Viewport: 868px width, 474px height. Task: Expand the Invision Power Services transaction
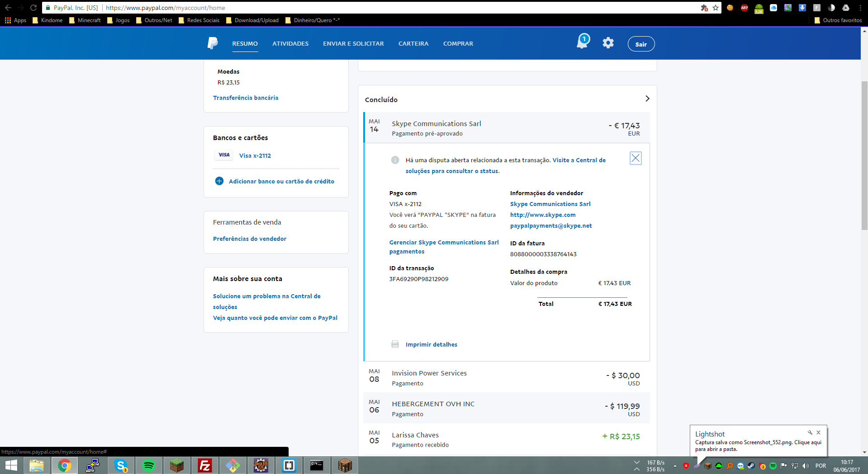pyautogui.click(x=507, y=377)
